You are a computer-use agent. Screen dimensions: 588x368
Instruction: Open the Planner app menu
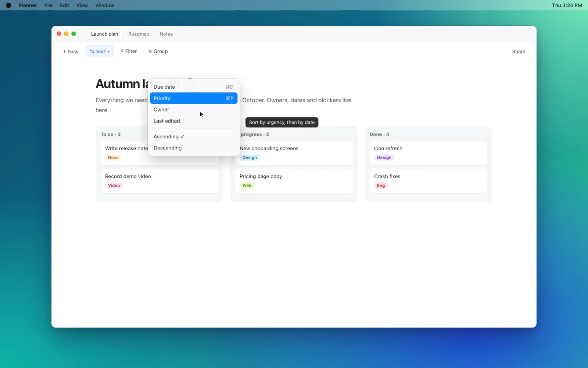pos(28,5)
